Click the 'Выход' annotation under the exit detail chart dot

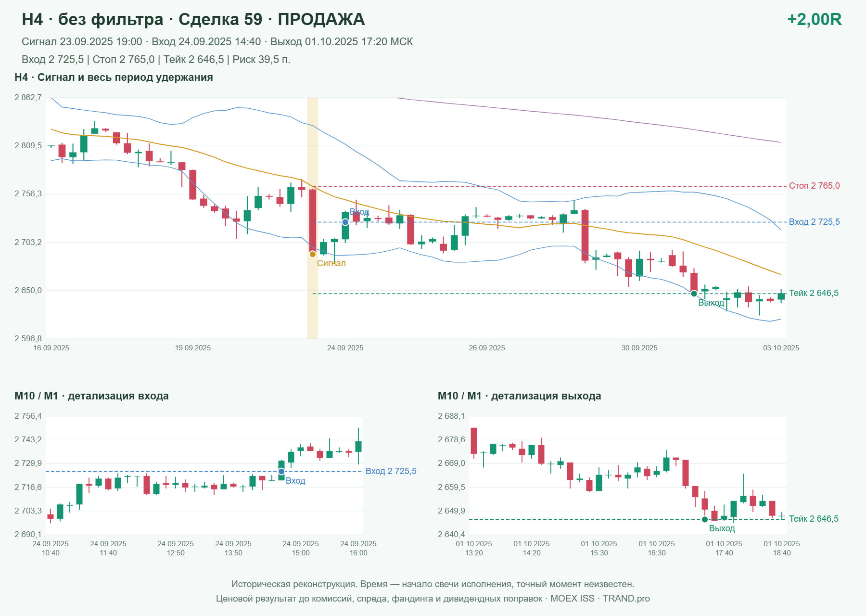click(x=722, y=528)
